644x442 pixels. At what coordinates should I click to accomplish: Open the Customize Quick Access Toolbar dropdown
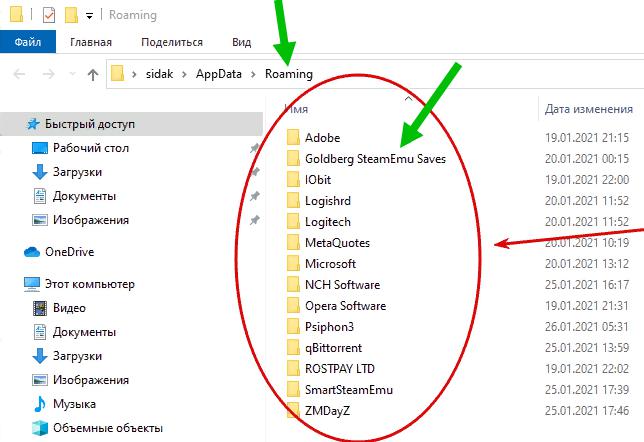[x=89, y=16]
